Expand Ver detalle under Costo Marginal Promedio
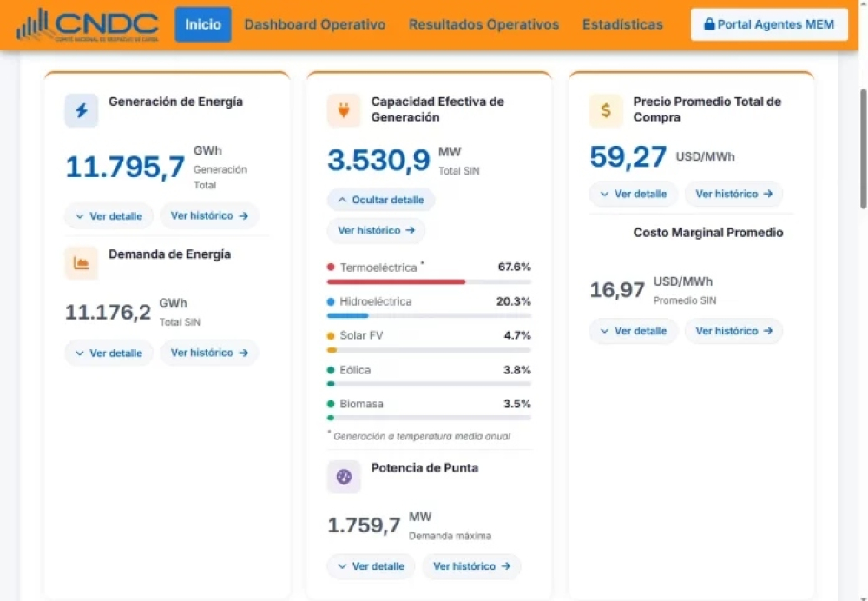868x601 pixels. point(634,331)
